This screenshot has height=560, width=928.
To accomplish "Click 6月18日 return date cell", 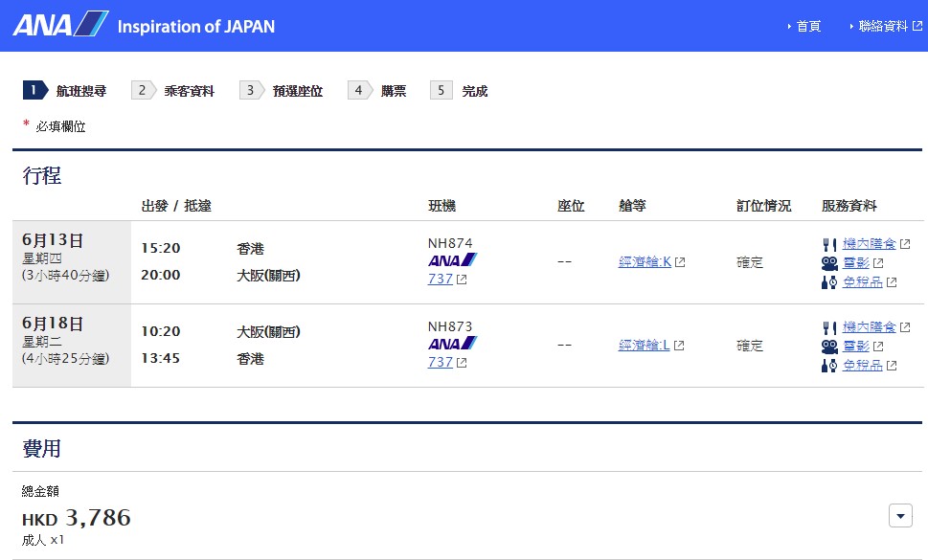I will [72, 346].
